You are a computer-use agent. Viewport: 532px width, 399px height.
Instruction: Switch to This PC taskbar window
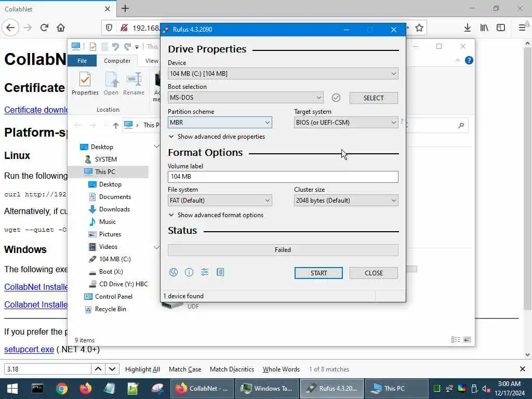pyautogui.click(x=396, y=389)
